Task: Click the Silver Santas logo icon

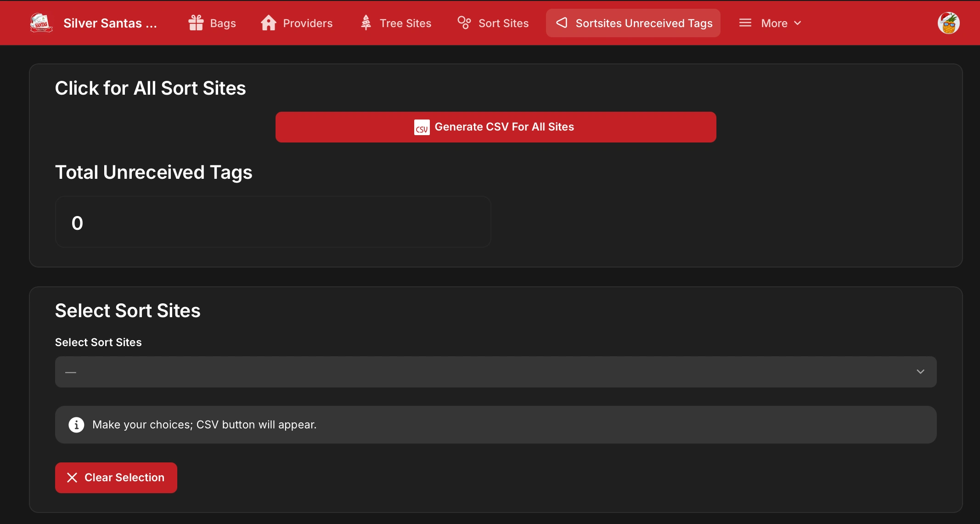Action: coord(41,23)
